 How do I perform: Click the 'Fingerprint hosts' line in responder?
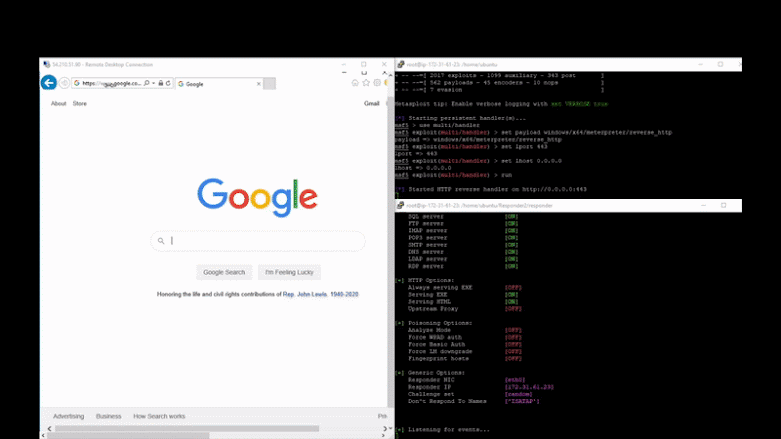[465, 358]
